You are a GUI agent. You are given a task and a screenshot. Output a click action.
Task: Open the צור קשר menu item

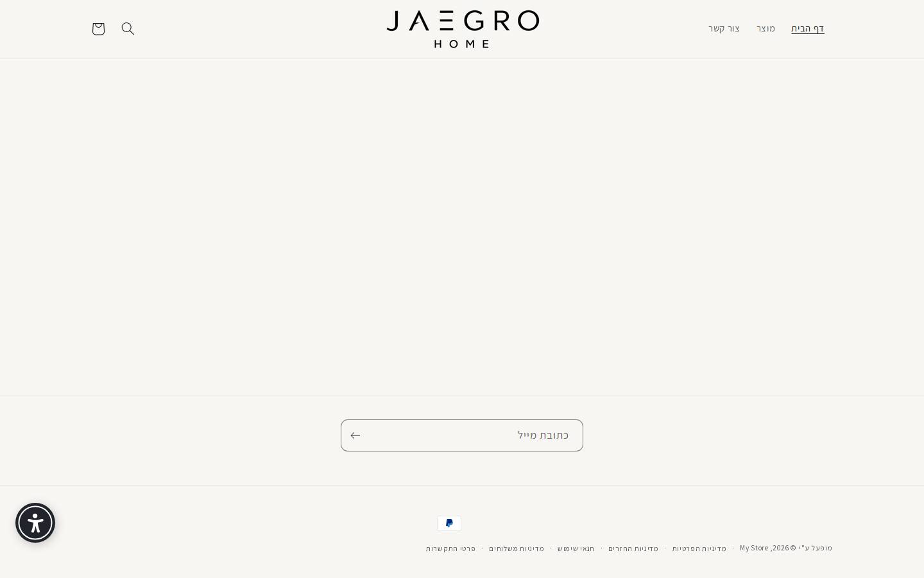coord(724,29)
